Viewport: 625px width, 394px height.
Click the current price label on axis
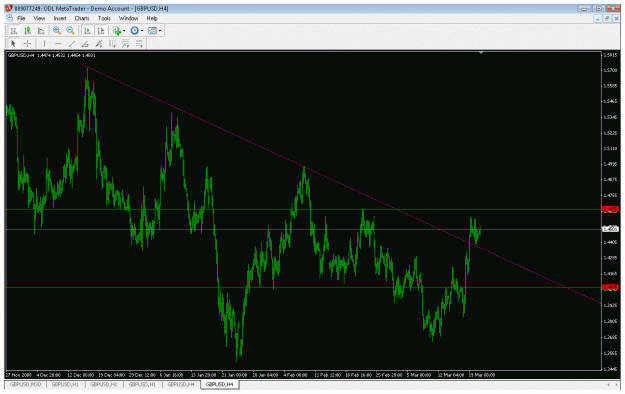pos(610,229)
